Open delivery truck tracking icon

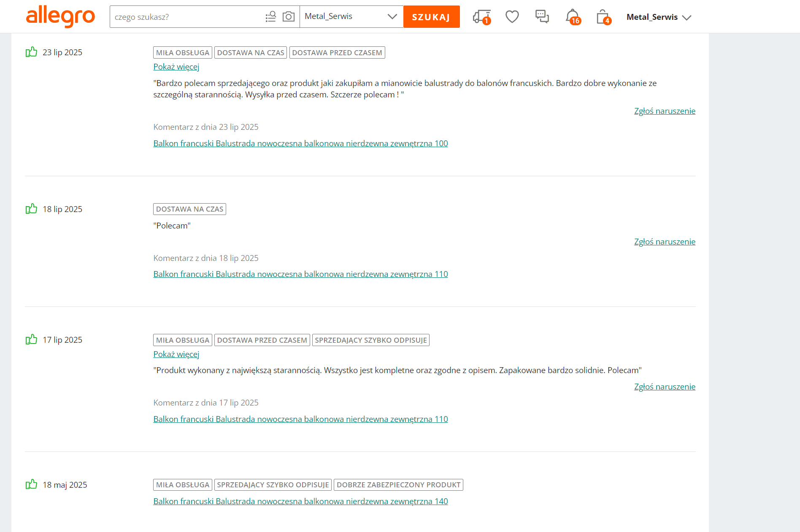pos(481,17)
